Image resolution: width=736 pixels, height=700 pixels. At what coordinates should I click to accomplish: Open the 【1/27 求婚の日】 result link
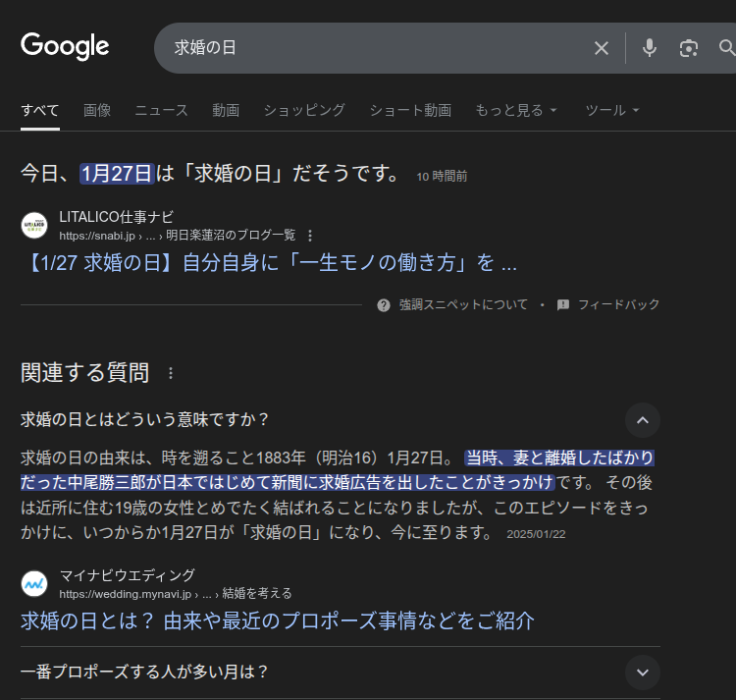pos(268,263)
